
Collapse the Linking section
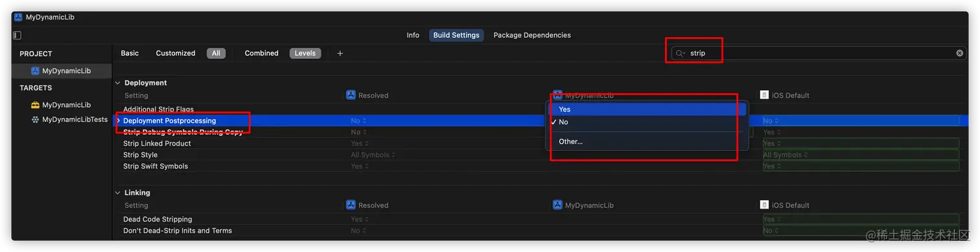pos(118,193)
